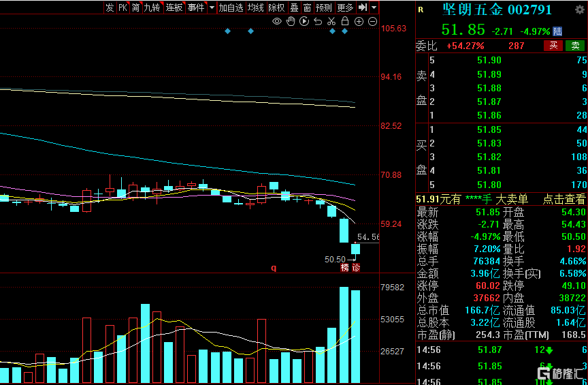Click the undo arrow icon
Image resolution: width=588 pixels, height=385 pixels.
point(318,21)
